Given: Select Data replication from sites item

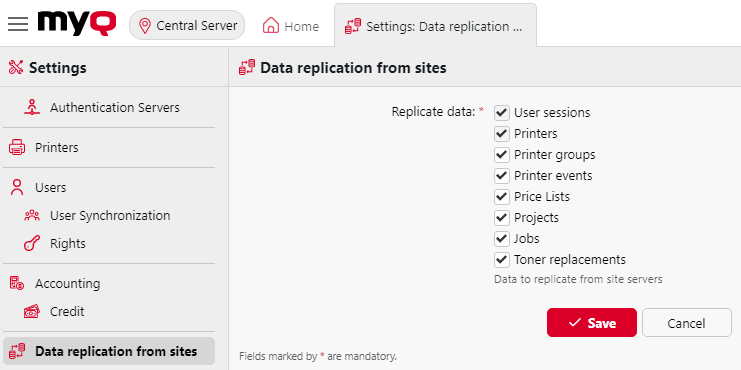Looking at the screenshot, I should 109,352.
